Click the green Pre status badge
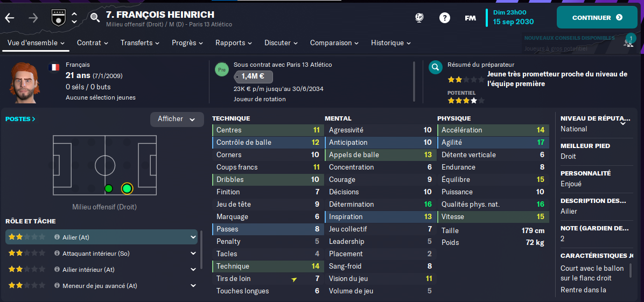Screen dimensions: 644x302 point(222,69)
